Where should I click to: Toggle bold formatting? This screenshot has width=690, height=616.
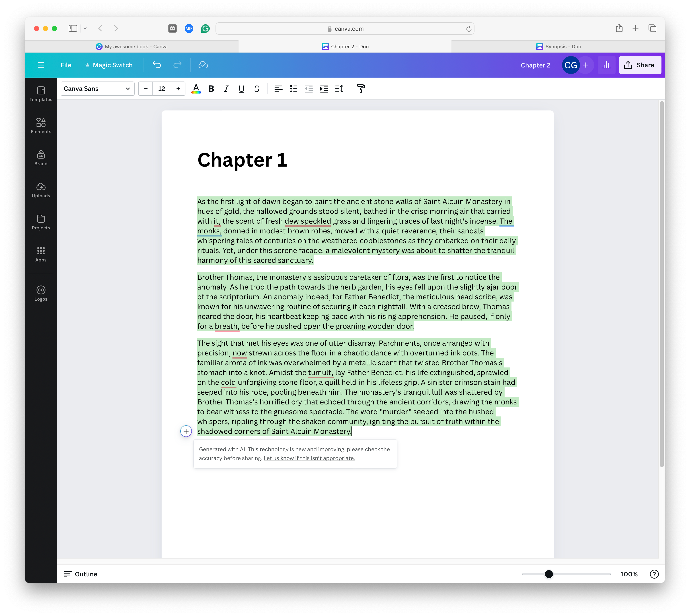[x=211, y=89]
